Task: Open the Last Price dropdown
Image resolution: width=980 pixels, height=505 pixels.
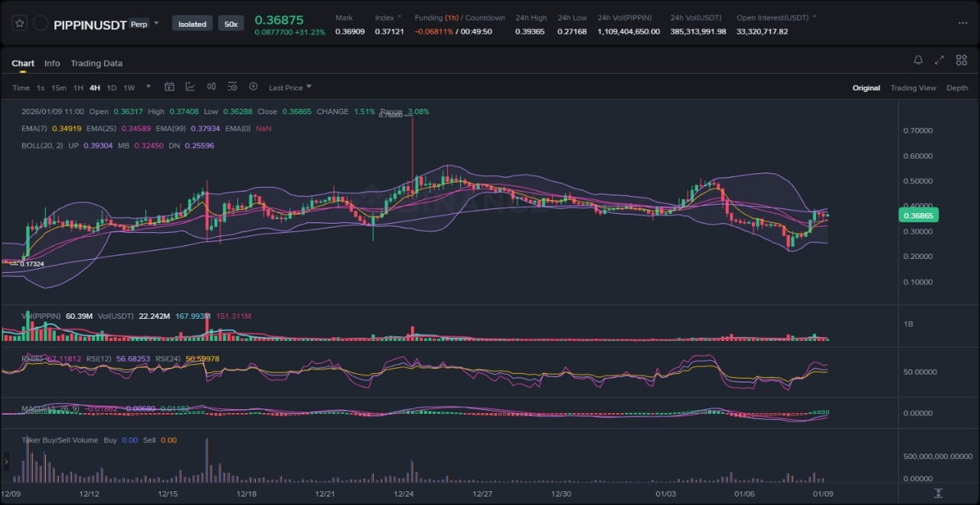Action: tap(289, 88)
